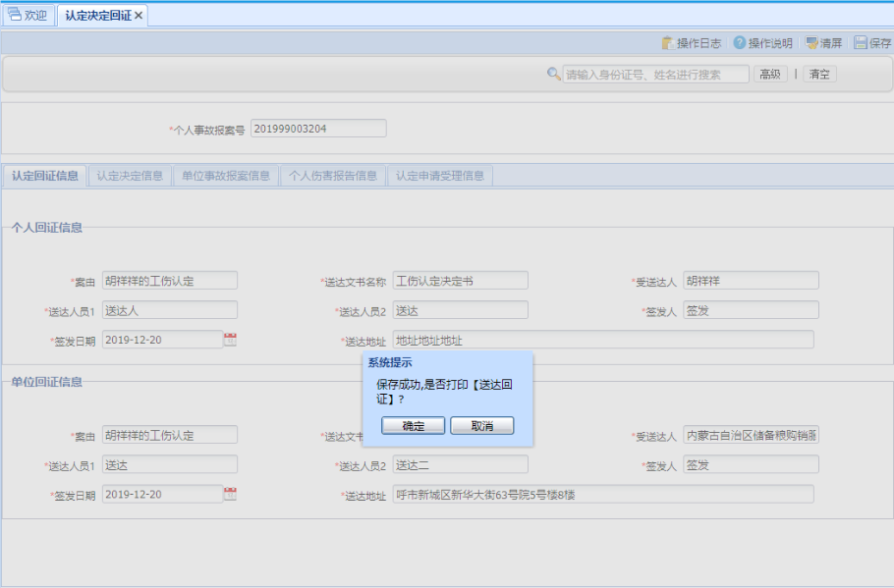Switch to the 欢迎 tab
The width and height of the screenshot is (894, 588).
pos(28,15)
